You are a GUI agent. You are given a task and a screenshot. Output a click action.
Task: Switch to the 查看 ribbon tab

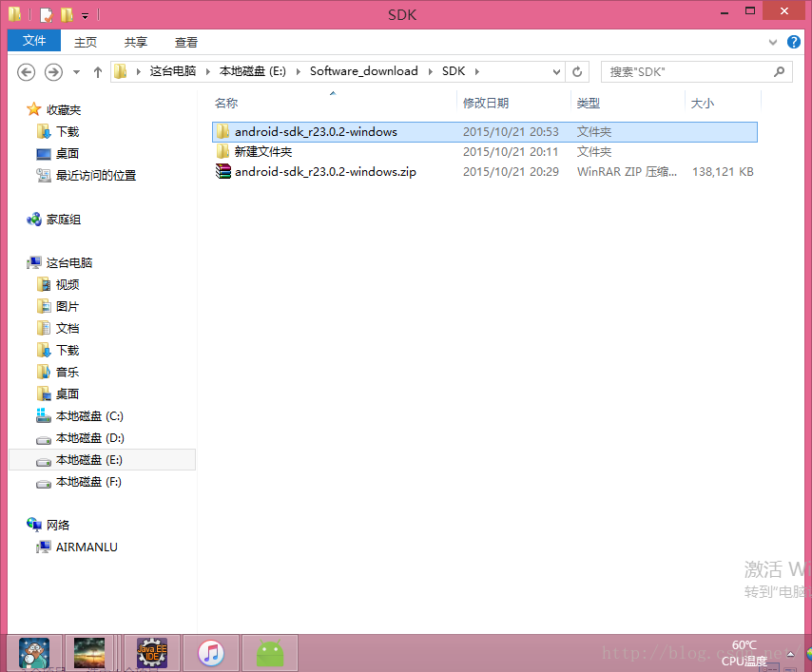click(x=185, y=42)
